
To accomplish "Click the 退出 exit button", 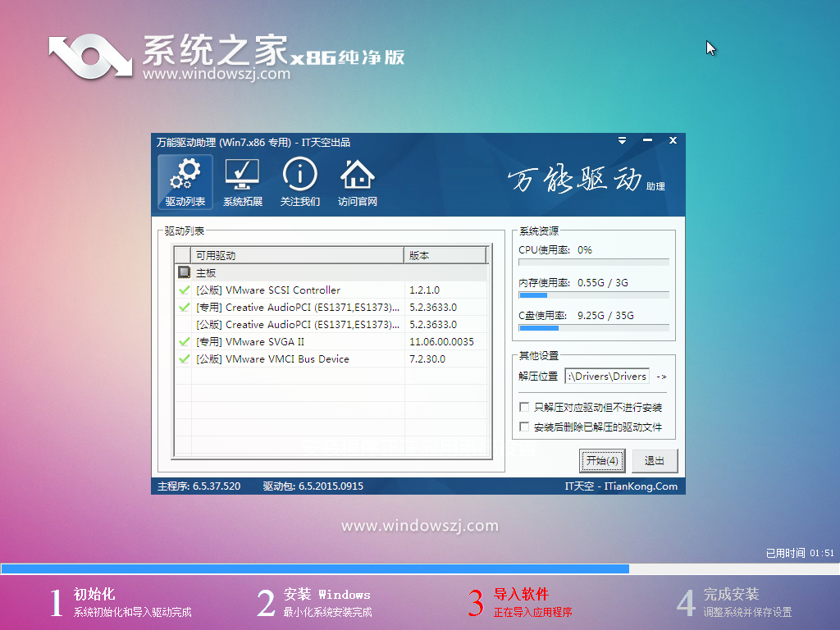I will [654, 461].
